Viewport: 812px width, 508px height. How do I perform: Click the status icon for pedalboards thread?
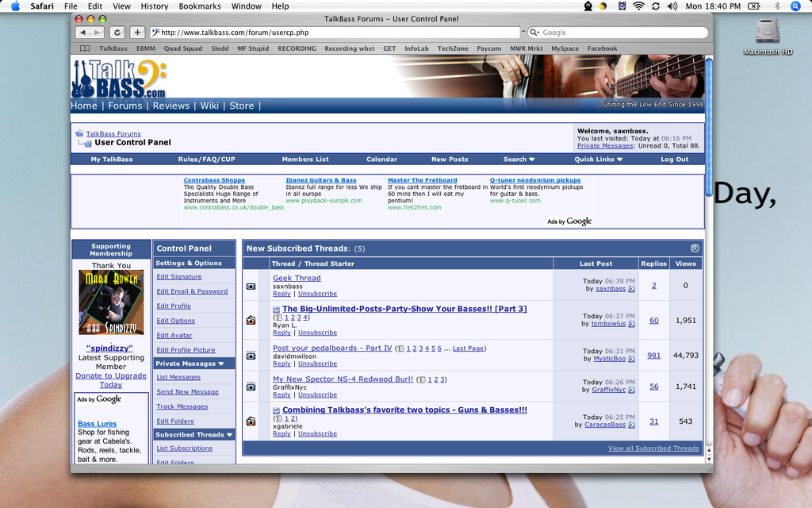pos(251,356)
